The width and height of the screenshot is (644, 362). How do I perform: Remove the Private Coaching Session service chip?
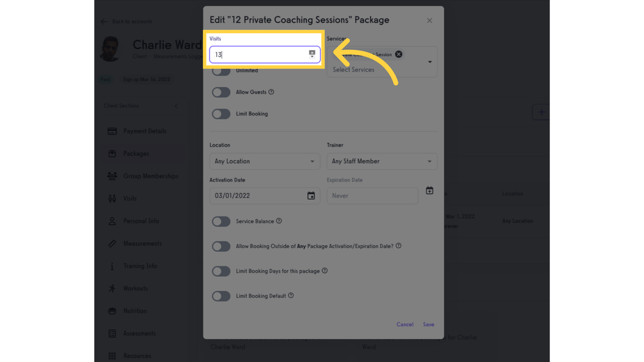click(399, 54)
